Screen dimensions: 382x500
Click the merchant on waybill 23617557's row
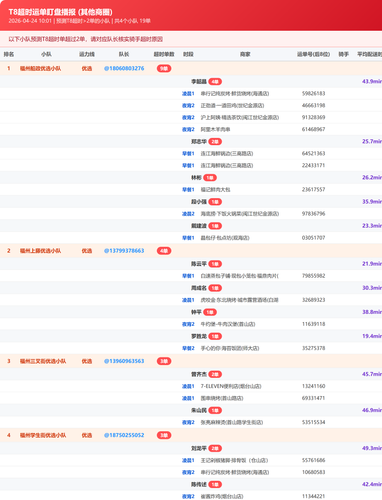(x=215, y=190)
